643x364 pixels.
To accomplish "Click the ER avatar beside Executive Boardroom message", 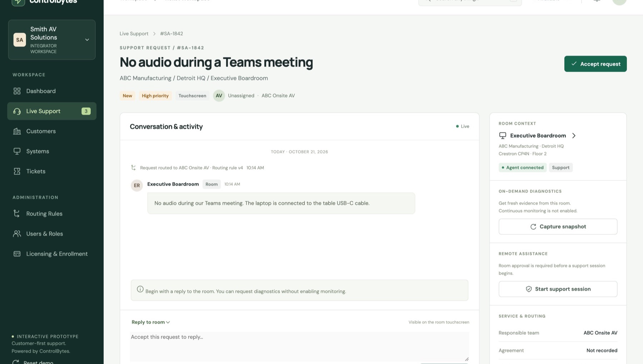I will coord(137,186).
